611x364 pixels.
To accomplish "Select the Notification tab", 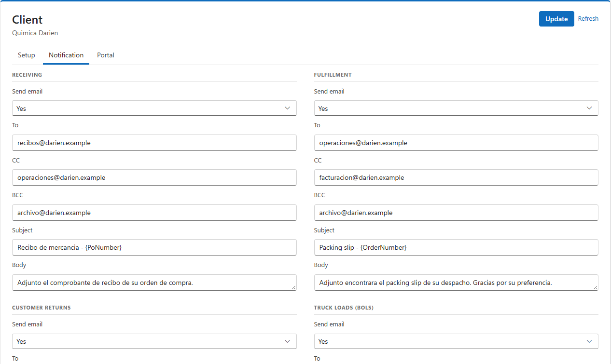I will (66, 55).
